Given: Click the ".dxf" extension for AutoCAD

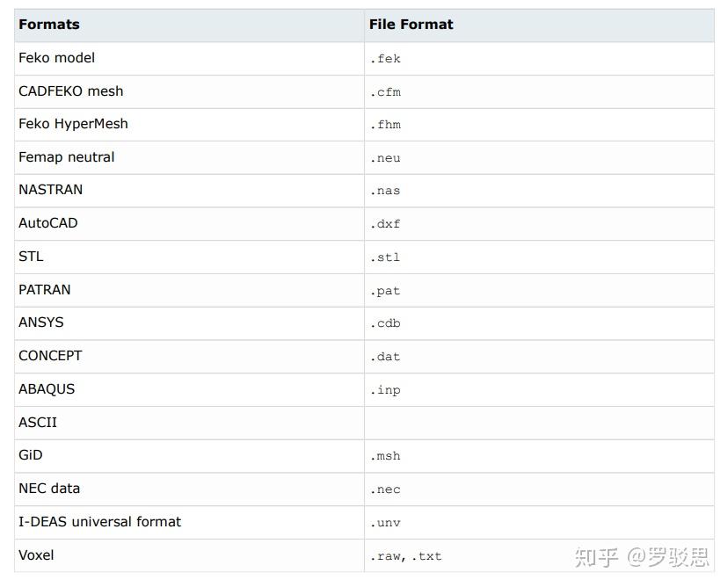Looking at the screenshot, I should [x=385, y=224].
